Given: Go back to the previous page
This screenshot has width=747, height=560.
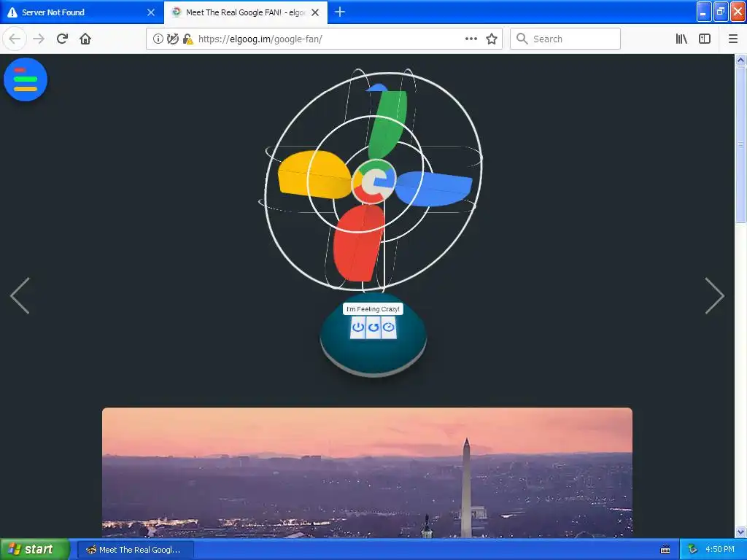Looking at the screenshot, I should tap(15, 39).
